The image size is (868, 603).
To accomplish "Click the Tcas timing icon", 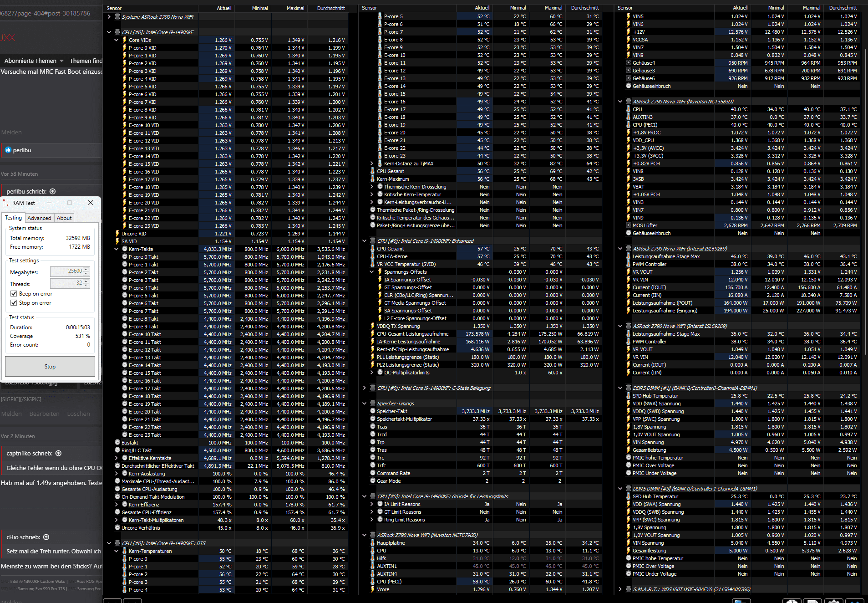I will coord(372,427).
